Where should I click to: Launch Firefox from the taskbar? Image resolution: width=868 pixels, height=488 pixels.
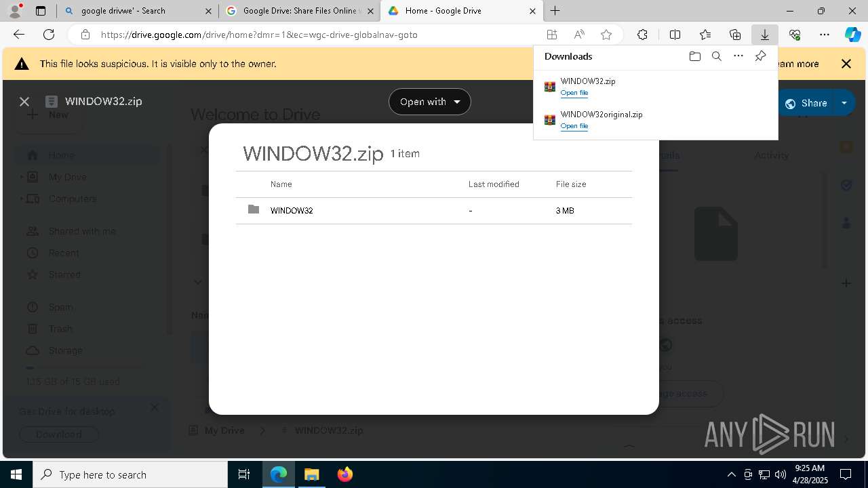pos(344,474)
